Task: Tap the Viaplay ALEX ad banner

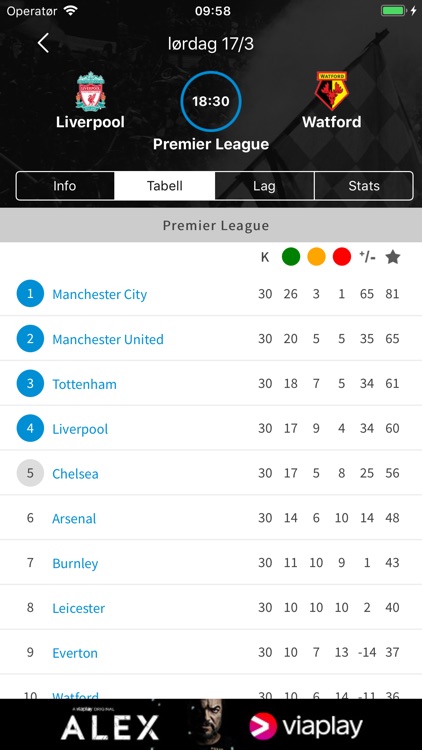Action: click(x=211, y=724)
